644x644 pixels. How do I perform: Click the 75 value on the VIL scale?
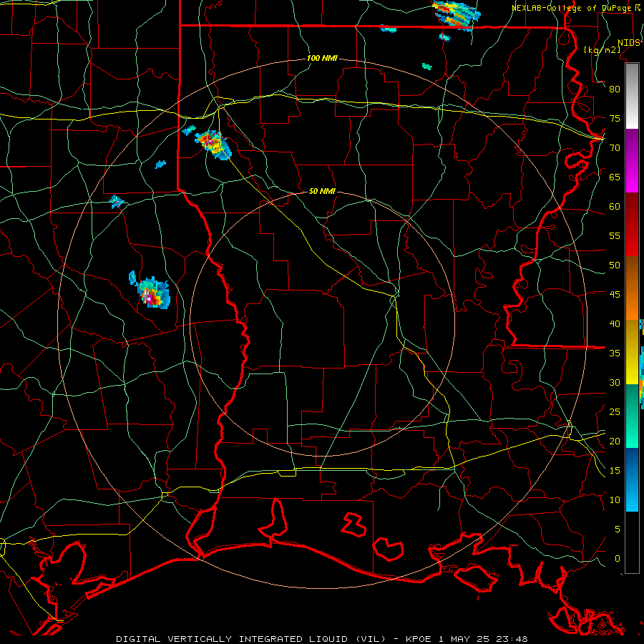pyautogui.click(x=615, y=118)
